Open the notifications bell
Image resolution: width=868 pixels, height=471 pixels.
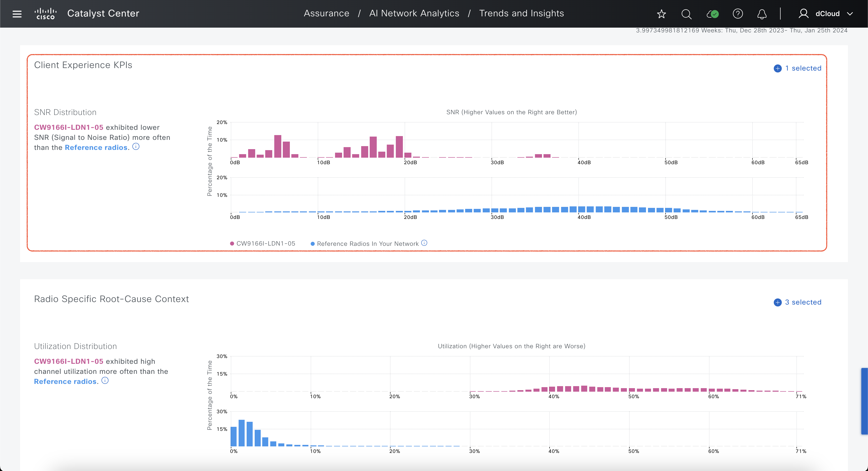[762, 14]
